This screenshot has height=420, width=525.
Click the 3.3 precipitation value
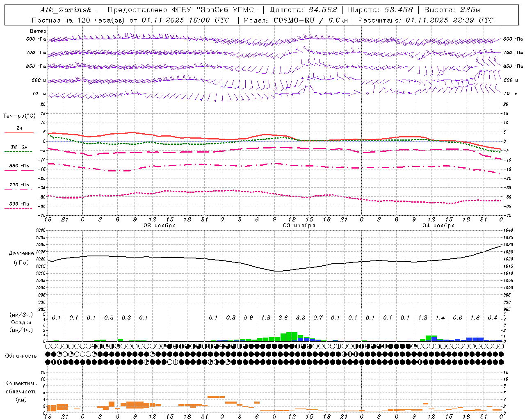tap(301, 317)
